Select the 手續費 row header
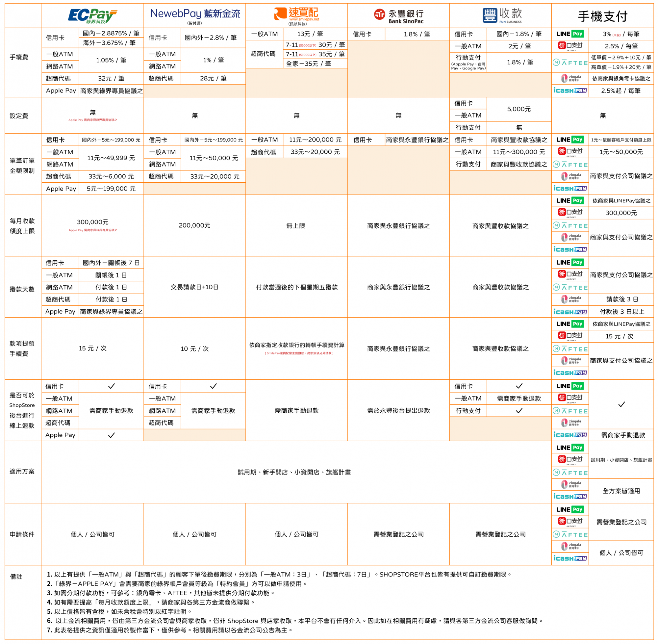658x644 pixels. 19,57
